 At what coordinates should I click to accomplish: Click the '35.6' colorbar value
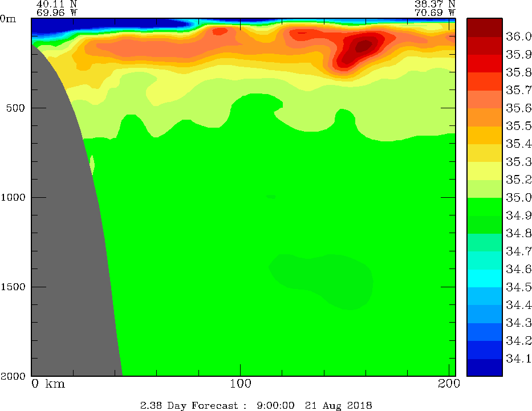518,108
